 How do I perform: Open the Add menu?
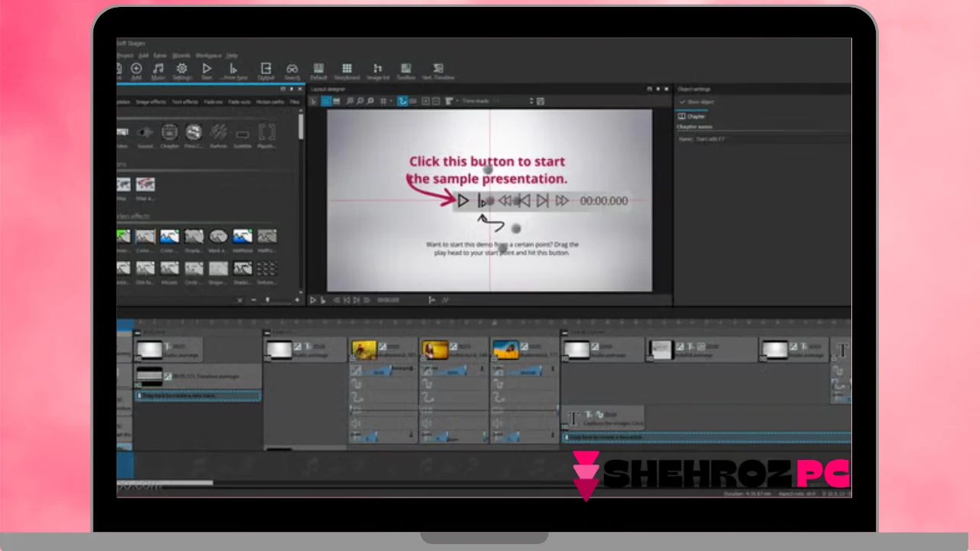click(x=142, y=56)
